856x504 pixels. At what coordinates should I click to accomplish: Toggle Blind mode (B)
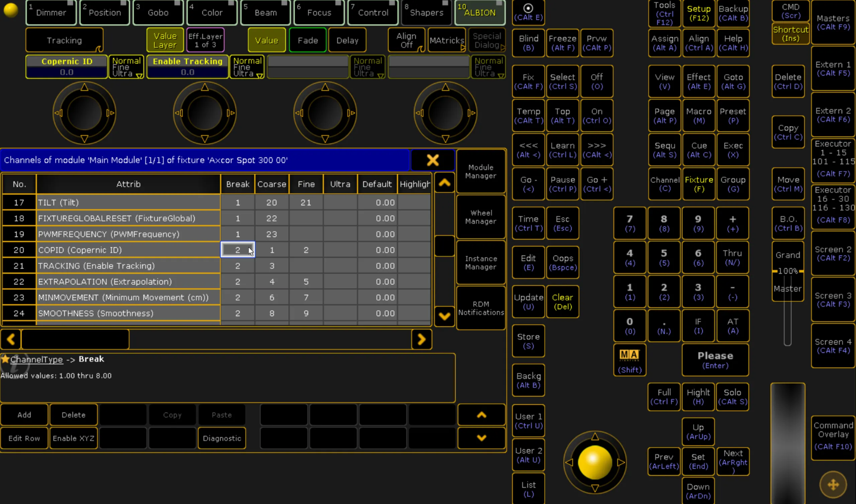pyautogui.click(x=528, y=43)
